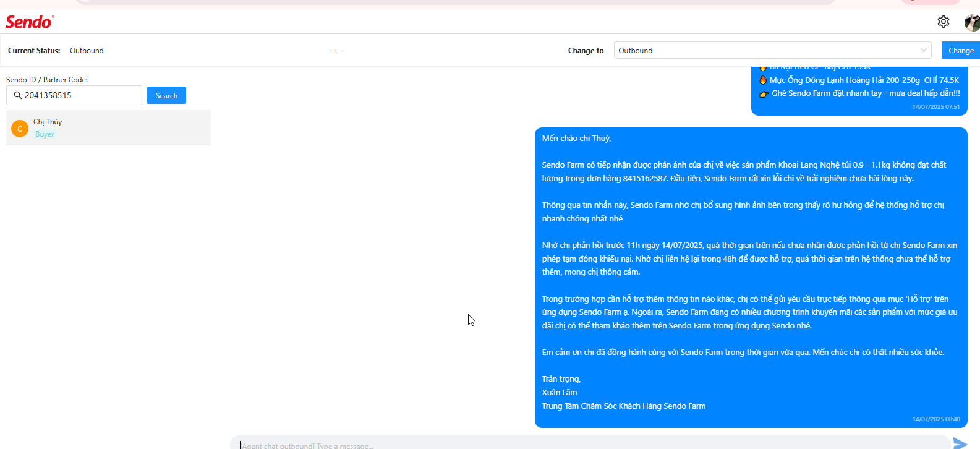Click the Ghé Sendo Farm đặt nhanh line
Image resolution: width=980 pixels, height=449 pixels.
pos(866,93)
